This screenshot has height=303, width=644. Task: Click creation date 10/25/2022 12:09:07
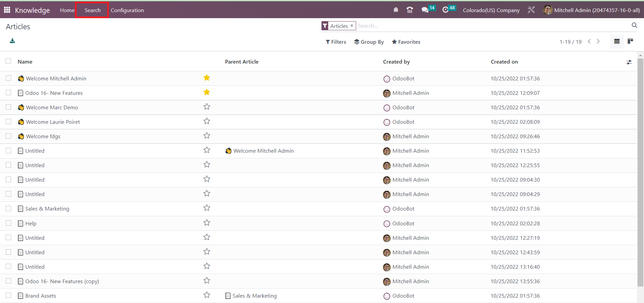coord(515,93)
